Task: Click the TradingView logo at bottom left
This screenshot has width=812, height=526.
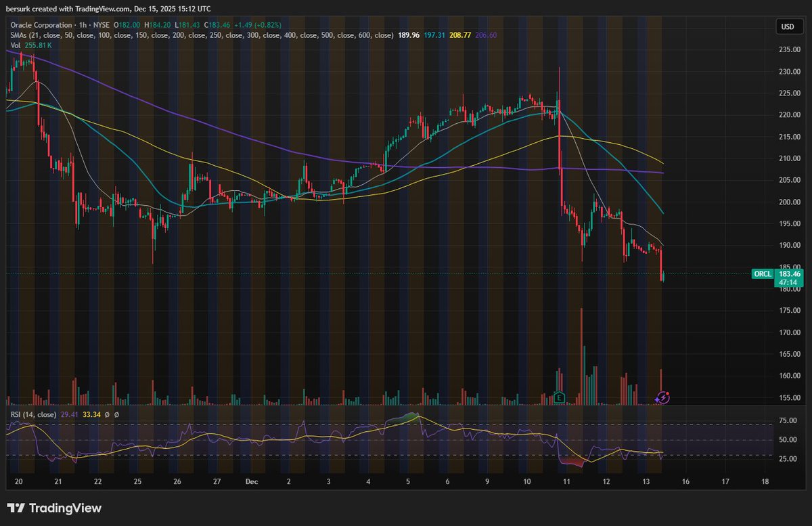Action: tap(54, 508)
